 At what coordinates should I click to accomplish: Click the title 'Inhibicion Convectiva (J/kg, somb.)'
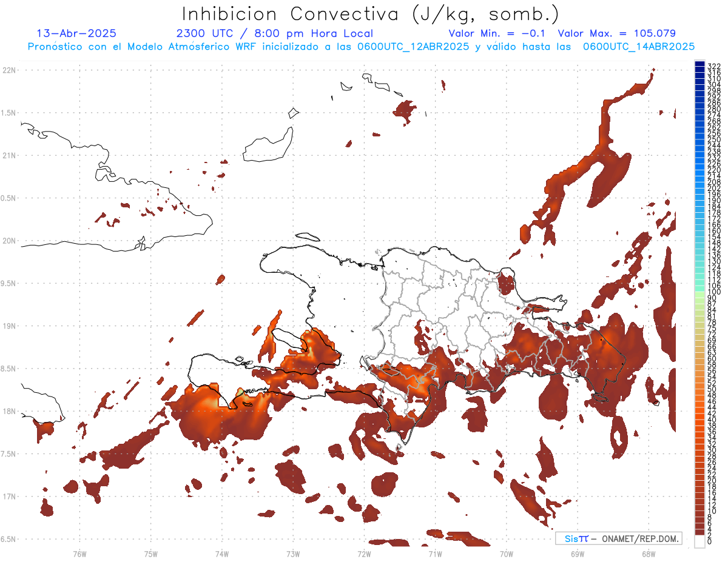point(371,15)
